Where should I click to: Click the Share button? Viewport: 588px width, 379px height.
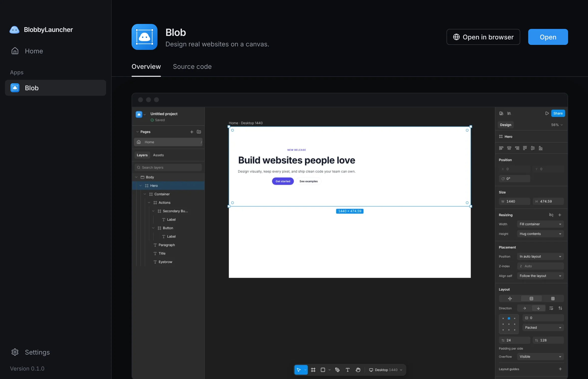click(558, 113)
